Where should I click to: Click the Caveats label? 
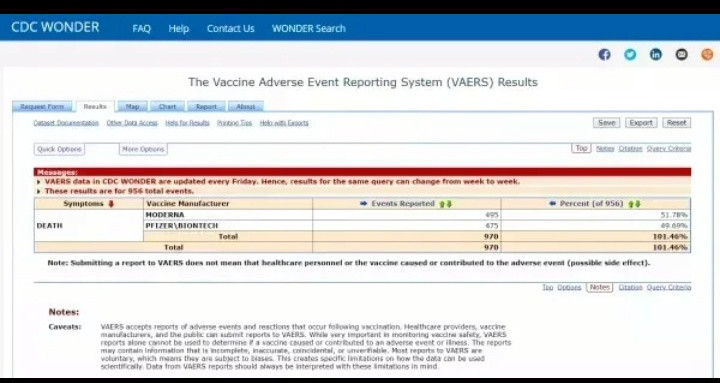[x=65, y=327]
